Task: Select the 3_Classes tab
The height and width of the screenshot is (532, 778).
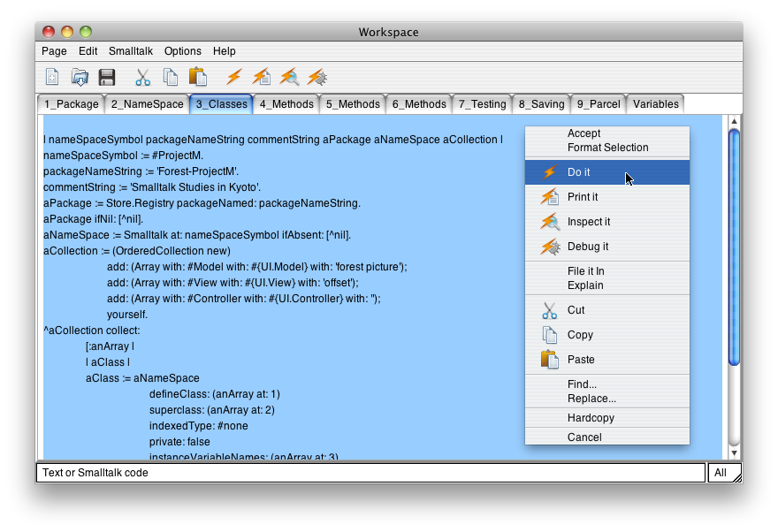Action: (x=221, y=104)
